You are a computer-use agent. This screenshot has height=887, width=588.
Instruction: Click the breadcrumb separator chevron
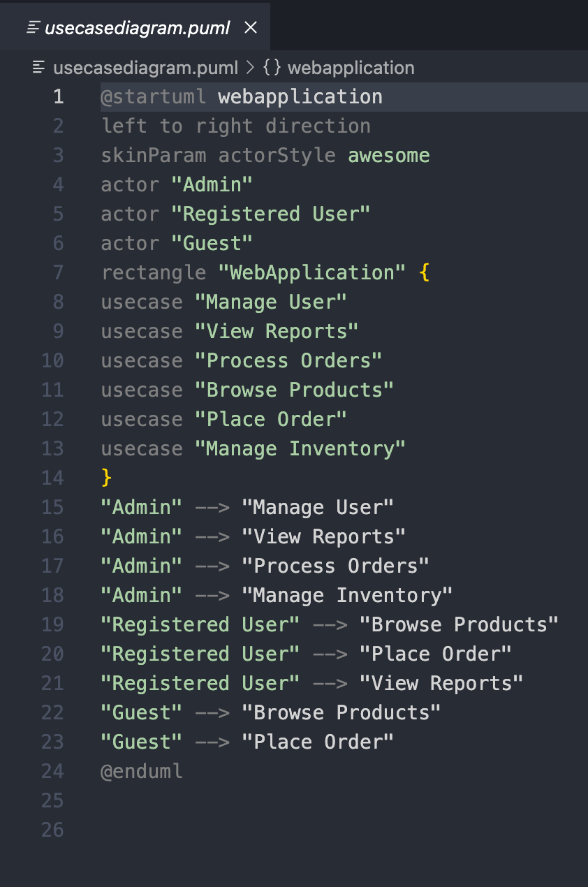[x=251, y=68]
